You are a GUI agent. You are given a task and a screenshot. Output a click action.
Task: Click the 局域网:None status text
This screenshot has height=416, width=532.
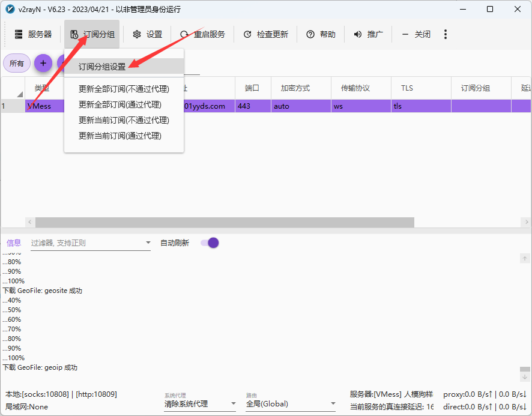point(26,407)
